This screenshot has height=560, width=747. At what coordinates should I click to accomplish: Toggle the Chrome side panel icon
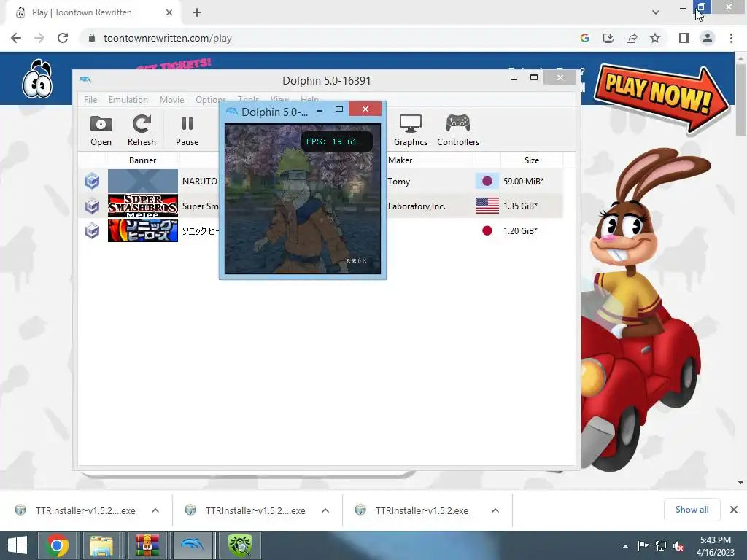tap(684, 38)
